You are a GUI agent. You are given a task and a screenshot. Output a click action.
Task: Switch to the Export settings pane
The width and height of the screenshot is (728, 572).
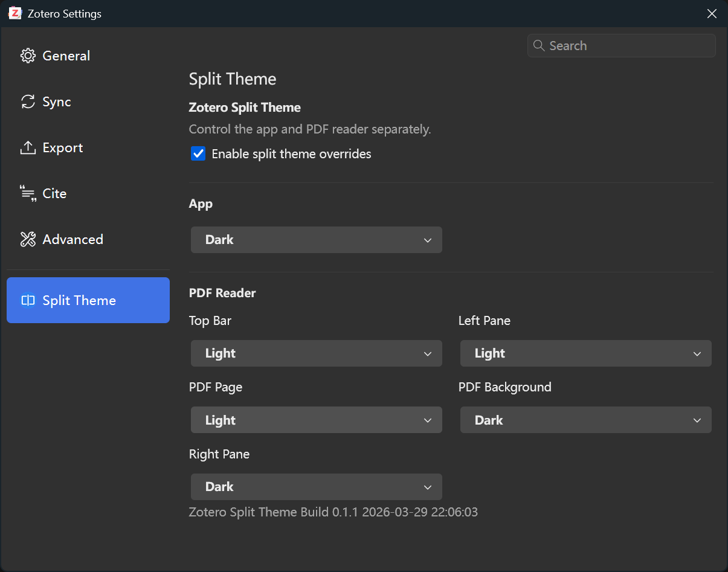click(x=88, y=147)
